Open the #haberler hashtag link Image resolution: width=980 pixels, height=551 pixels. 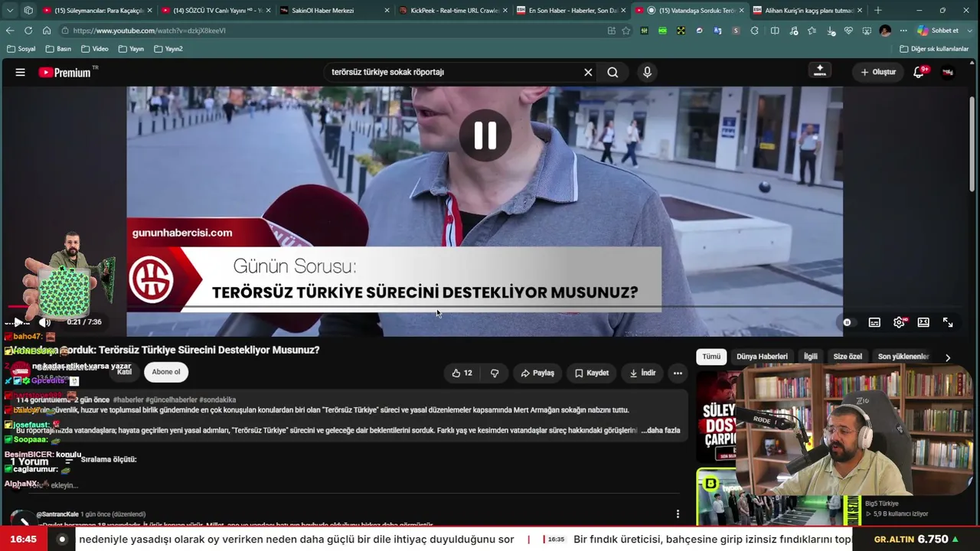pos(128,399)
